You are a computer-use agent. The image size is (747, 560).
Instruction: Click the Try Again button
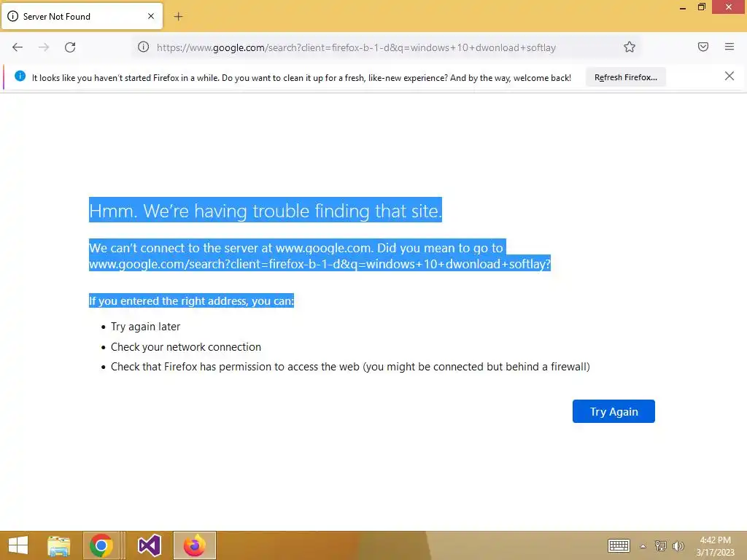click(614, 411)
